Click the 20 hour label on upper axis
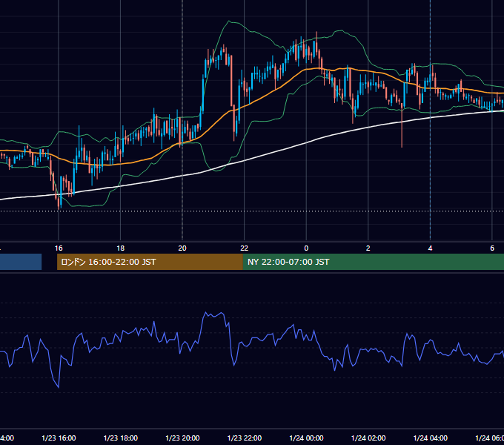Image resolution: width=504 pixels, height=445 pixels. coord(182,248)
